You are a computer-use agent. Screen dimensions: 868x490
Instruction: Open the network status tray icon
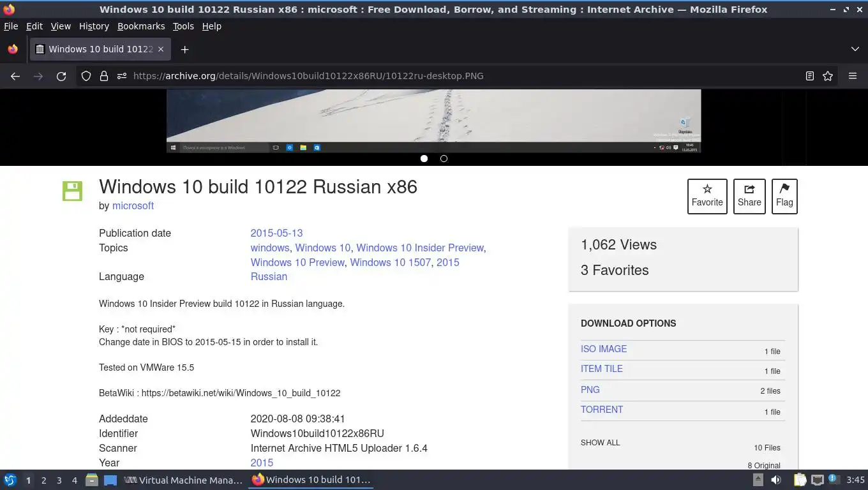818,480
